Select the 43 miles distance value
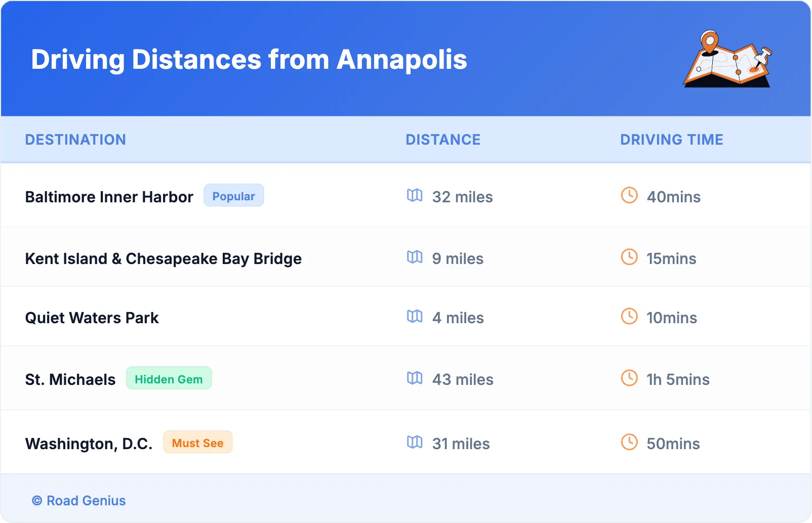The image size is (812, 523). point(463,379)
